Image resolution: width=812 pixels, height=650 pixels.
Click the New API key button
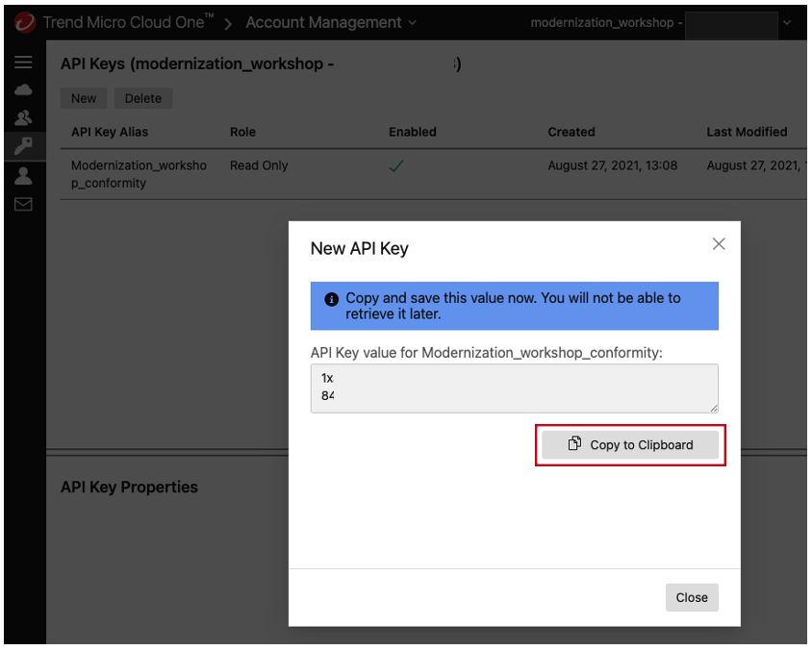coord(84,98)
